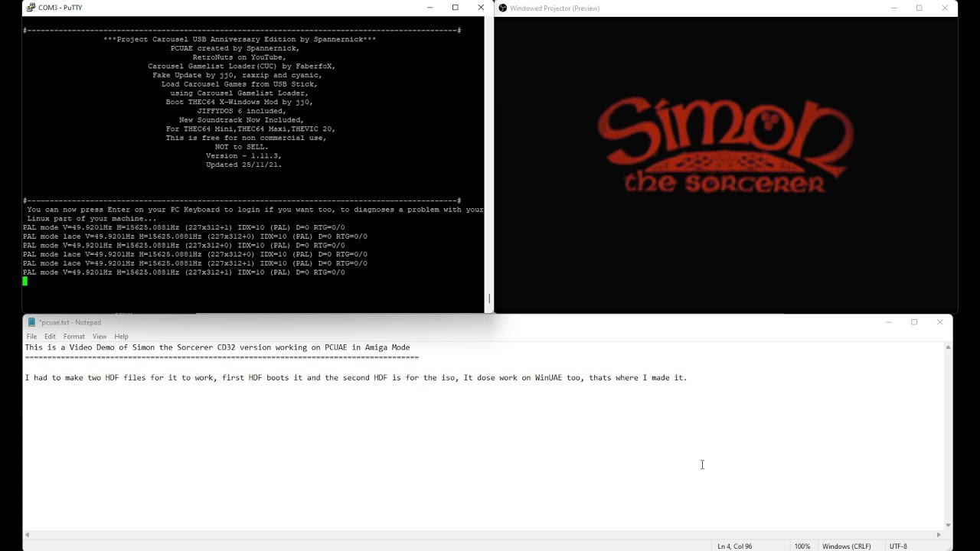Click "Windows (CRLF)" in Notepad status bar
Screen dimensions: 980x551
(x=846, y=546)
